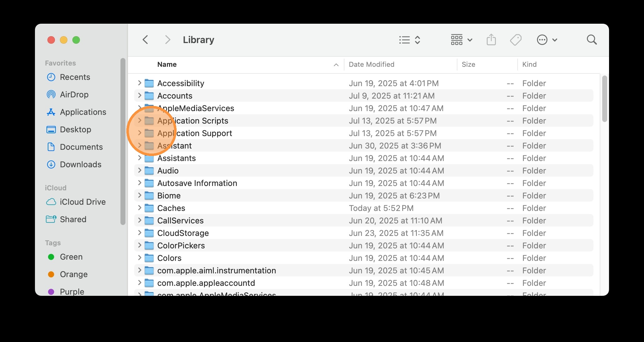This screenshot has width=644, height=342.
Task: Select the Assistants folder icon
Action: pyautogui.click(x=149, y=158)
